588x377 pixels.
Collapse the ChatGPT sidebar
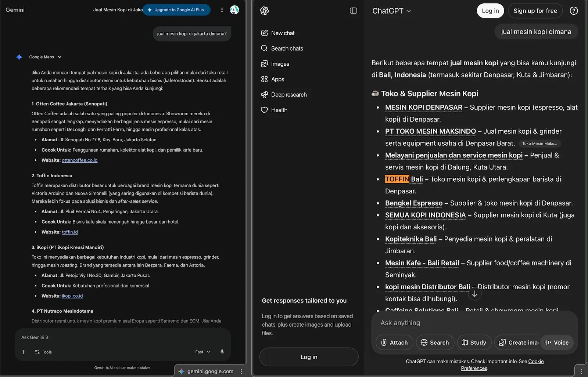point(353,11)
